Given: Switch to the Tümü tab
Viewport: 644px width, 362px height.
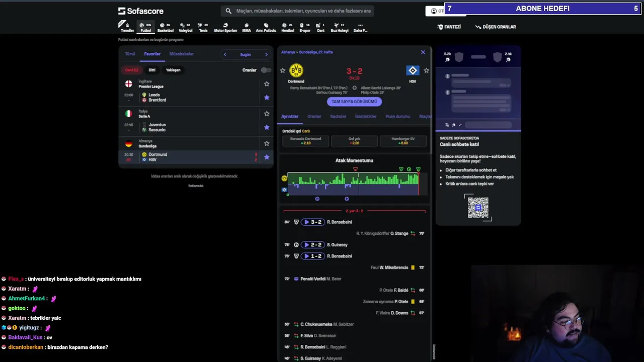Looking at the screenshot, I should (130, 54).
